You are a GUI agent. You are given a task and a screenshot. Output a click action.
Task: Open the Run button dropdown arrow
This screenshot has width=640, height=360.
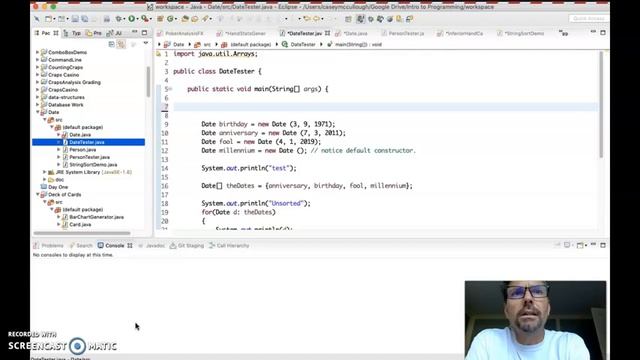click(137, 19)
